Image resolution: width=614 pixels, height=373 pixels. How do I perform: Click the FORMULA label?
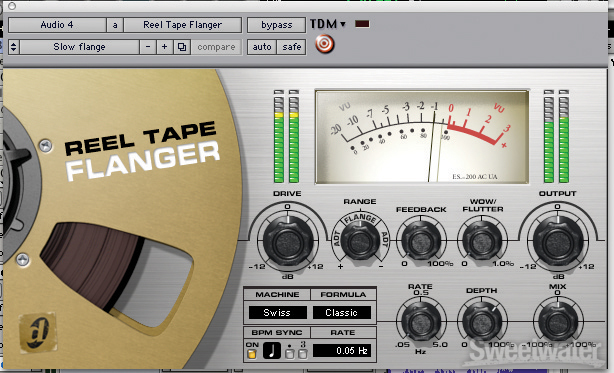(343, 294)
